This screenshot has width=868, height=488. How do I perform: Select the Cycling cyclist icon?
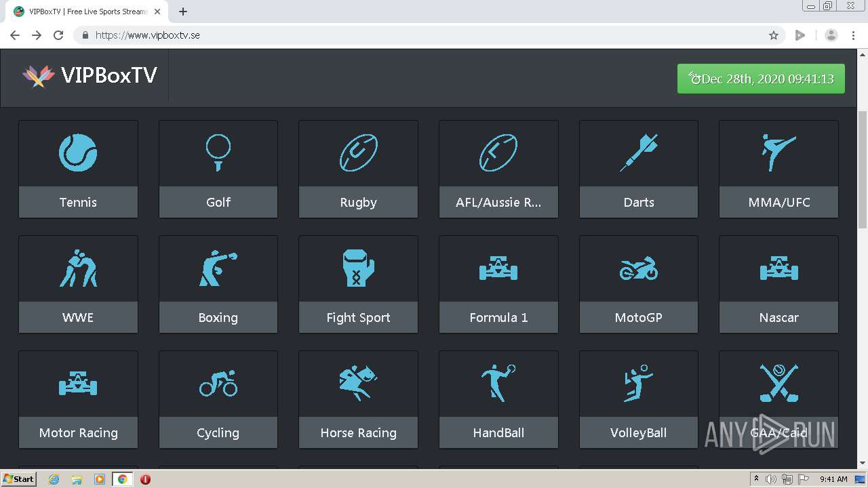click(x=218, y=384)
